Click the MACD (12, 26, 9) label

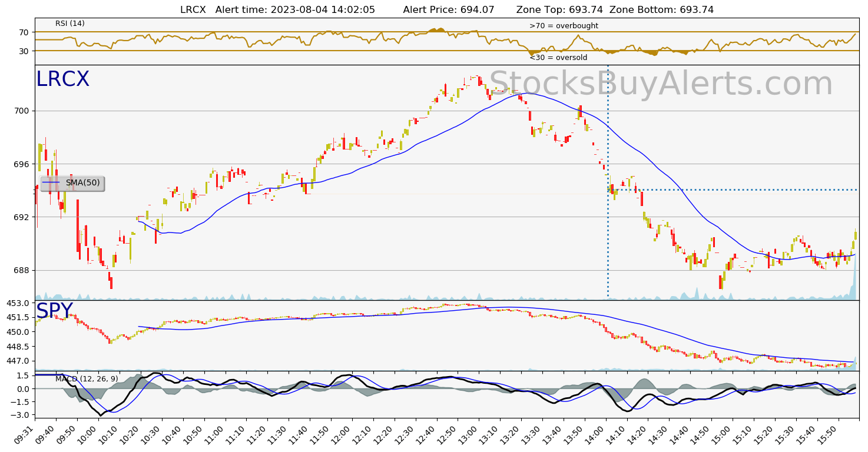(x=87, y=379)
